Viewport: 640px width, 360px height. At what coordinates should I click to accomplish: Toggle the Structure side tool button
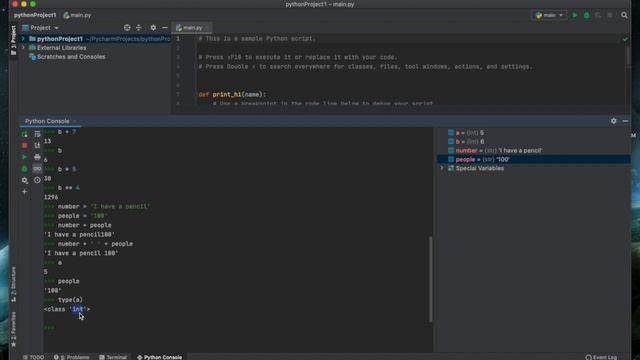pyautogui.click(x=13, y=284)
